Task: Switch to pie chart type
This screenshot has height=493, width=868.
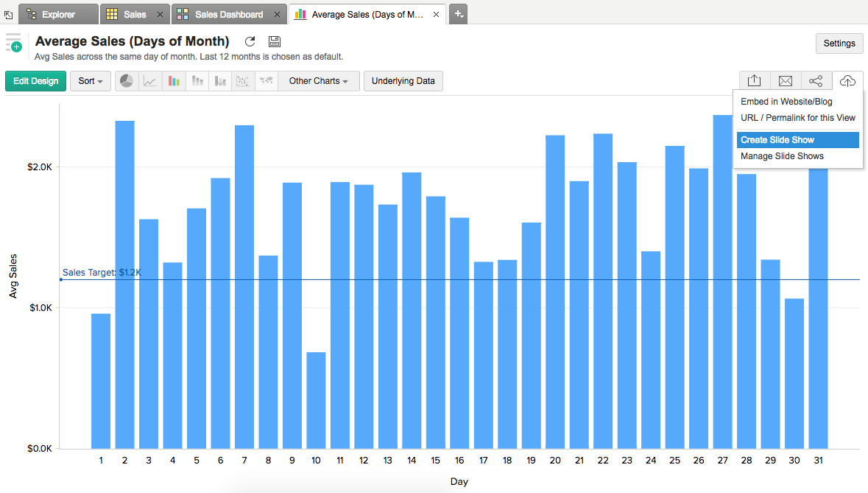Action: (127, 81)
